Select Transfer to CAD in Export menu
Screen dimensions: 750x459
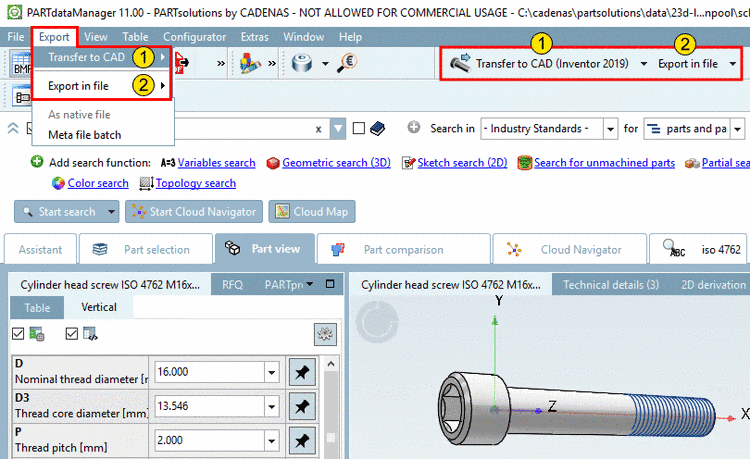101,57
